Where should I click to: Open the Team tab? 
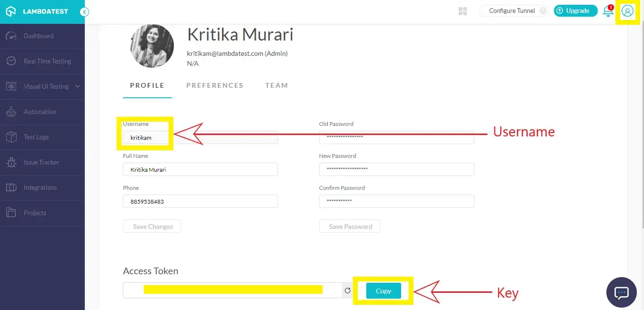(276, 85)
